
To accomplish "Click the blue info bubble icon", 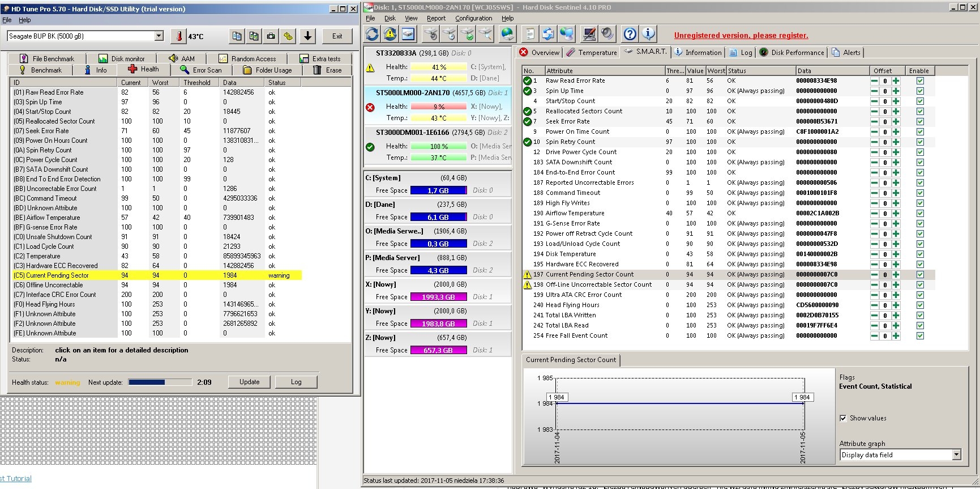I will (x=648, y=34).
